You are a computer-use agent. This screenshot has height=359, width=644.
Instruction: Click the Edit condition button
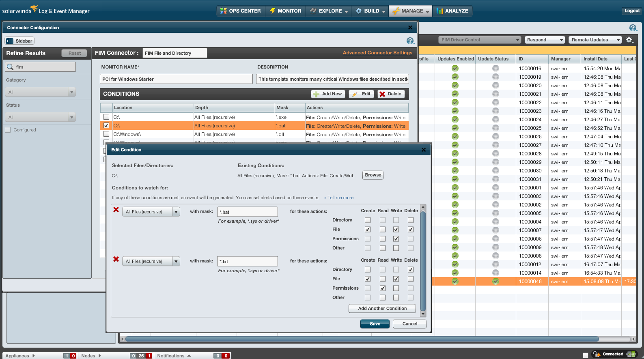click(361, 94)
